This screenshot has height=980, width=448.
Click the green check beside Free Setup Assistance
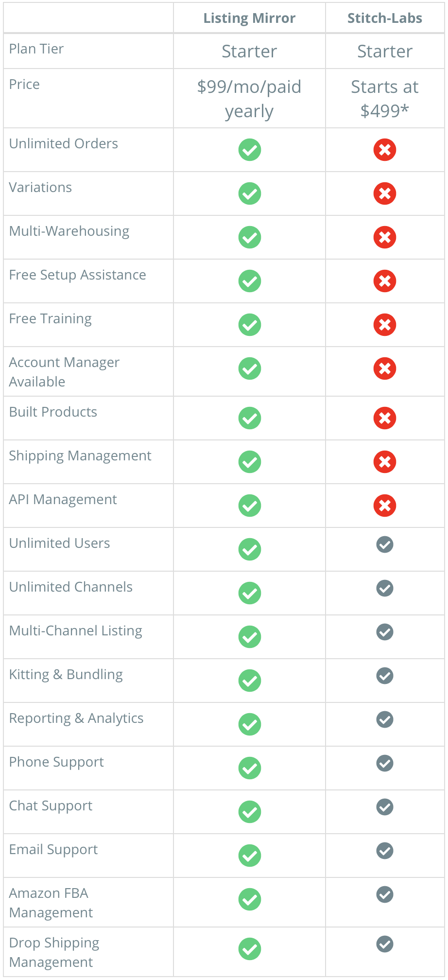click(x=250, y=281)
